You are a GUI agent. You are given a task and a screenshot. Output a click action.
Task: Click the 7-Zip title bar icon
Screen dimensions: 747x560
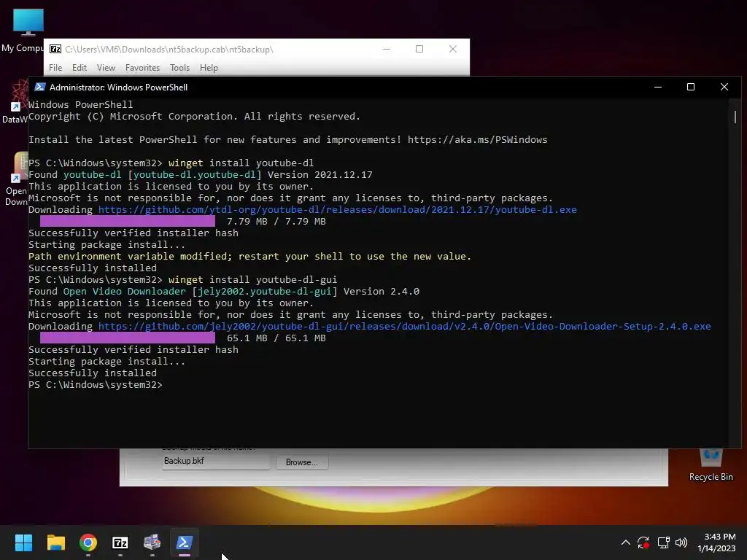tap(55, 49)
